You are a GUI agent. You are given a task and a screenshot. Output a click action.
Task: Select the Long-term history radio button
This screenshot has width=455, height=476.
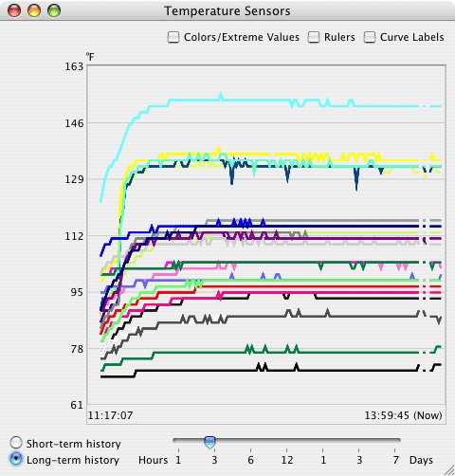pyautogui.click(x=16, y=459)
